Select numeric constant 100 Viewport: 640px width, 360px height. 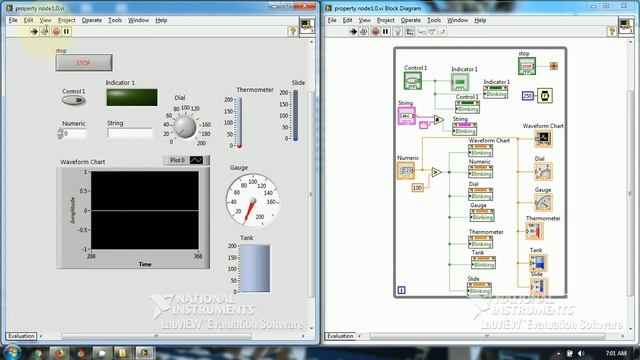[417, 187]
